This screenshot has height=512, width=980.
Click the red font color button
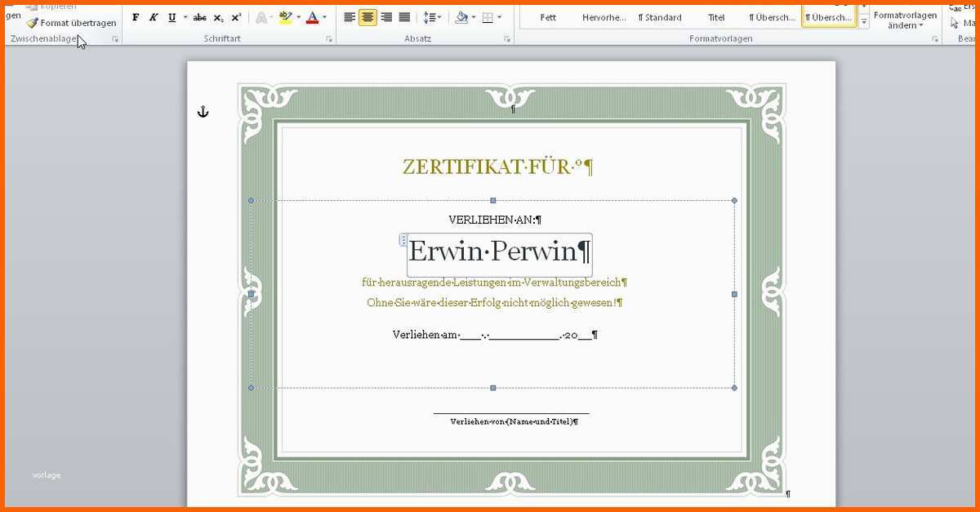pos(312,17)
